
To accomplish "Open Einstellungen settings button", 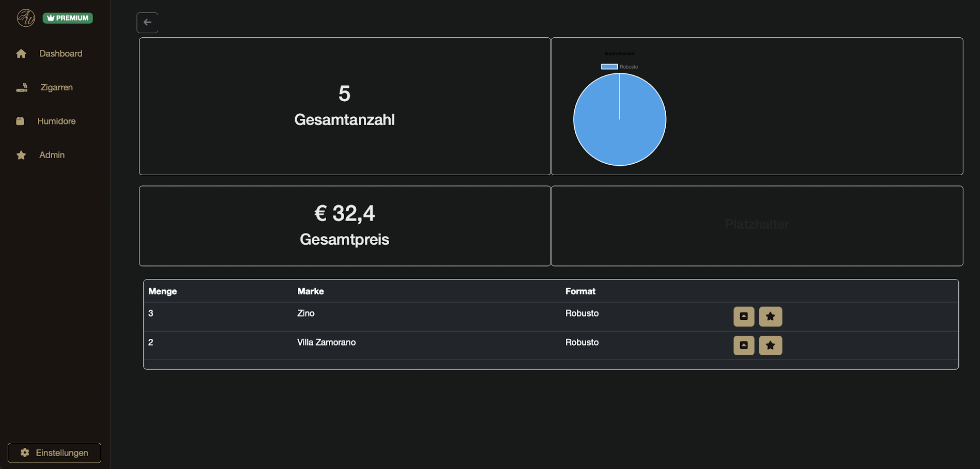I will pyautogui.click(x=54, y=453).
